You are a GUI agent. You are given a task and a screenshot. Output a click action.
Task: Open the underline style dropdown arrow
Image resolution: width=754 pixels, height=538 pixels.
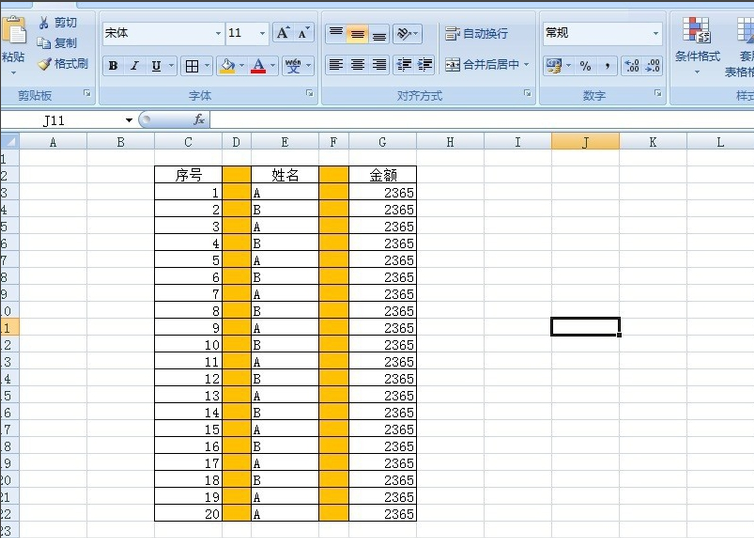pos(171,66)
